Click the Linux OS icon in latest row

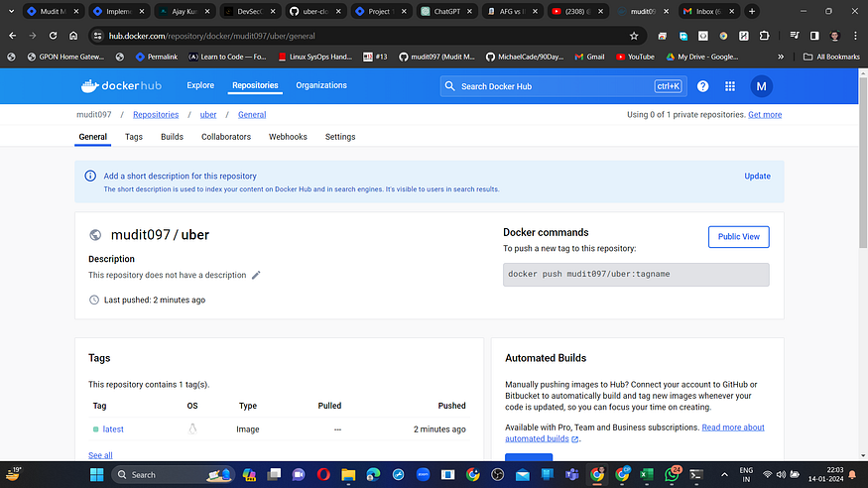coord(192,428)
